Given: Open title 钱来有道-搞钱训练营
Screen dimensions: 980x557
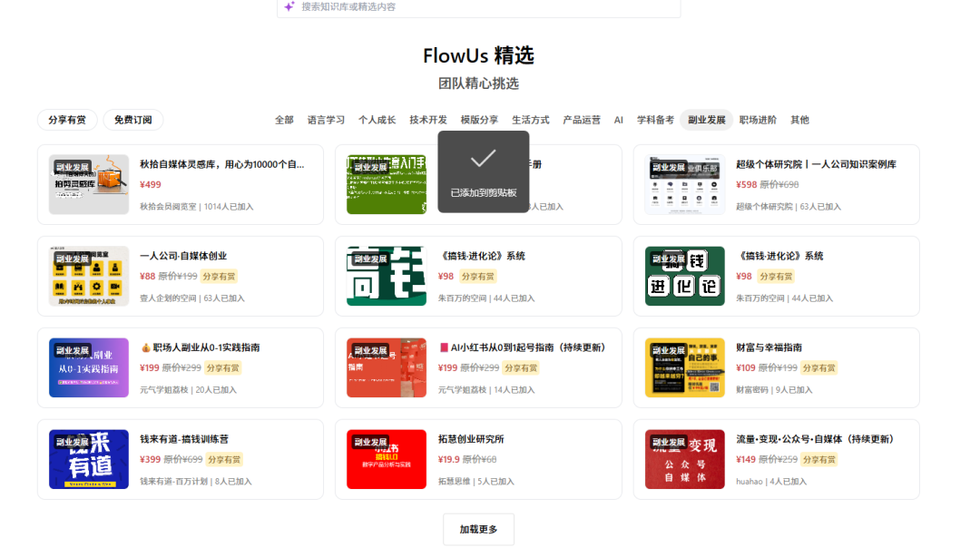Looking at the screenshot, I should pos(184,439).
